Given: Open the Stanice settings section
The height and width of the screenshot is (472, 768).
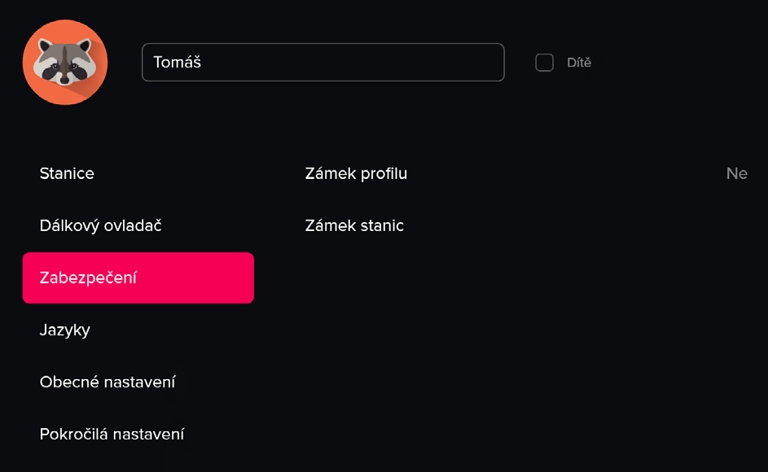Looking at the screenshot, I should 67,173.
